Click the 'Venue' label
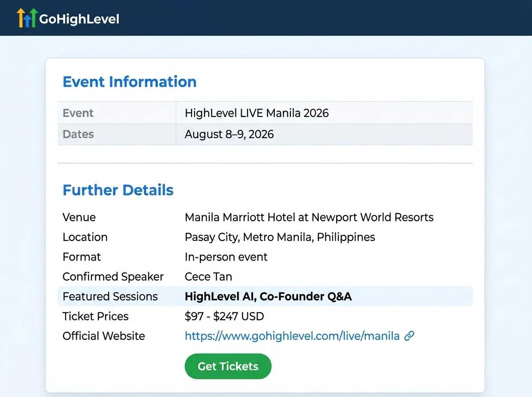 coord(79,218)
